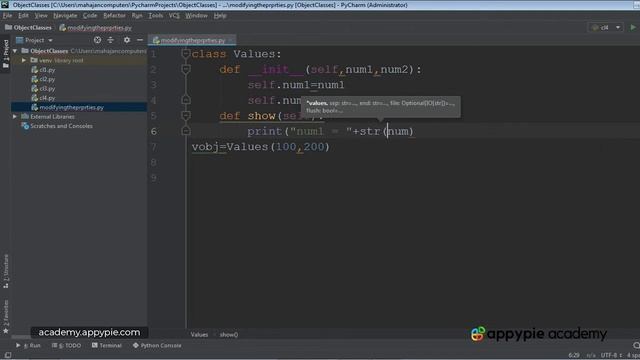Close the modifyingtheprprties.py editor tab

[230, 40]
